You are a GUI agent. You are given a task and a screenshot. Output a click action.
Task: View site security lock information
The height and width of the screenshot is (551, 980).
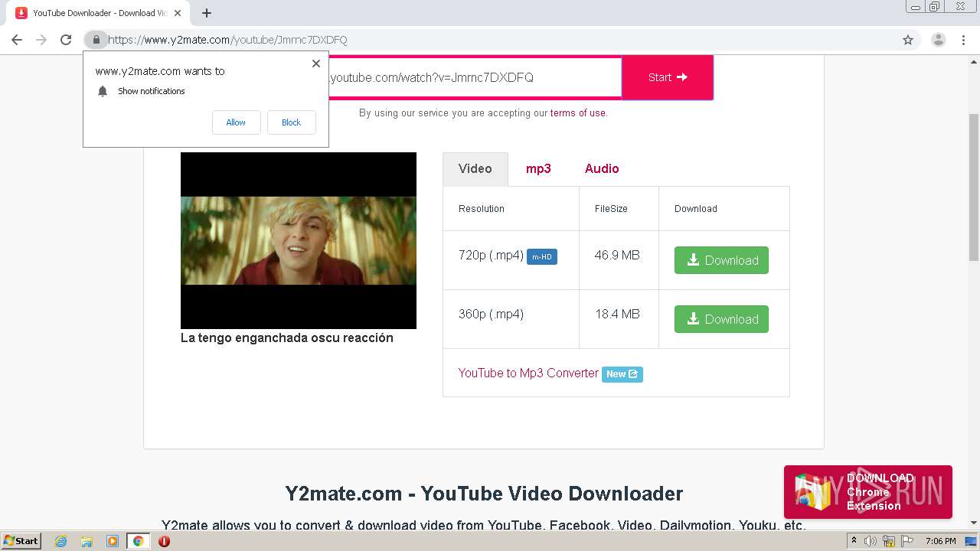pos(96,40)
